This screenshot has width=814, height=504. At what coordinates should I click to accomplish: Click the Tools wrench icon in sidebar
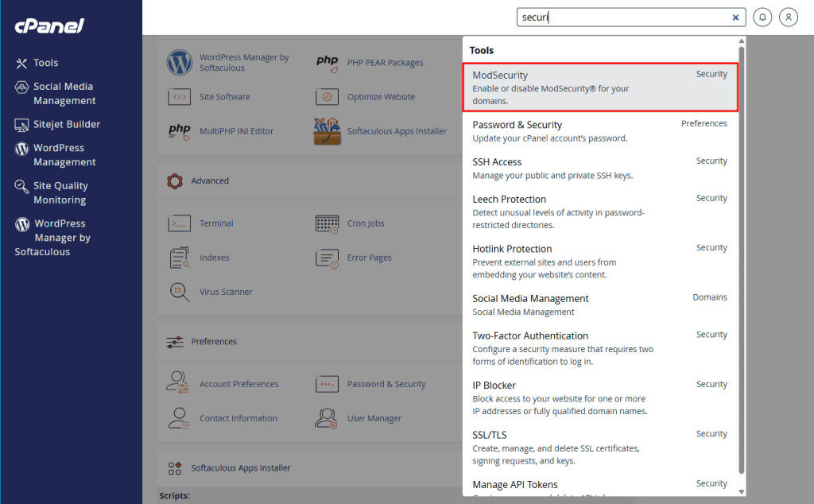pos(21,64)
